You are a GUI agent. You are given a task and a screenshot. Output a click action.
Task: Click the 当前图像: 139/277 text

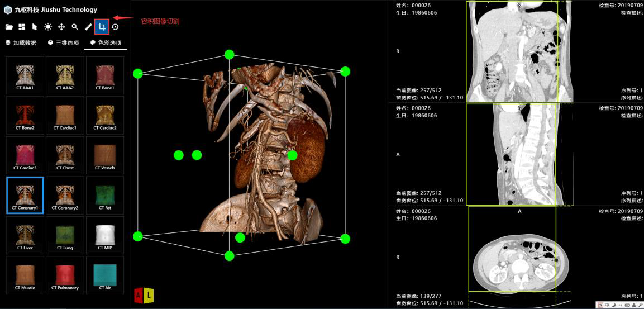[419, 296]
